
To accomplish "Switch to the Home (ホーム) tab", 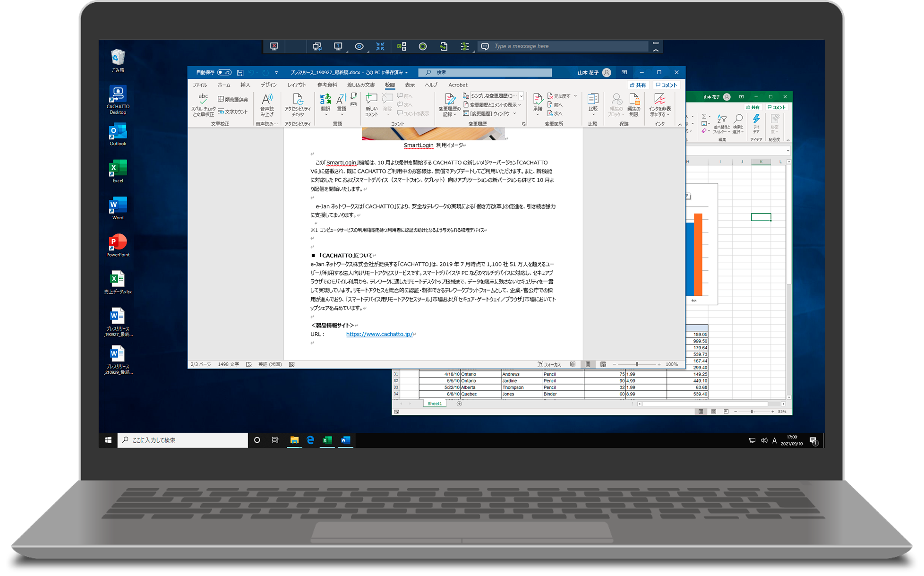I will 224,85.
